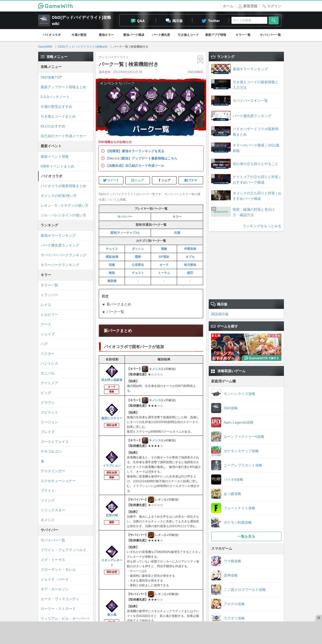Screen dimensions: 322x644
Task: Click the 遅延/妨害 tag under 集団ヒステリー
Action: click(x=112, y=425)
